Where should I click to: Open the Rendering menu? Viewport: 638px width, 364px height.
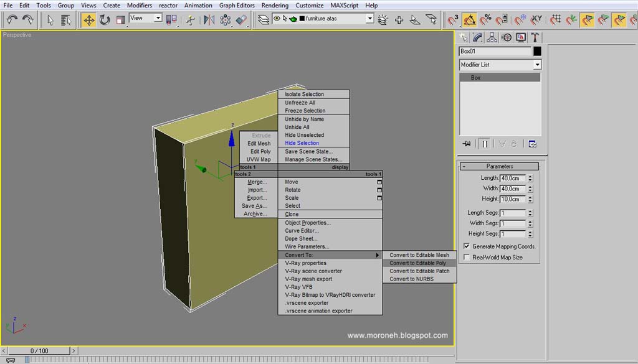[275, 5]
